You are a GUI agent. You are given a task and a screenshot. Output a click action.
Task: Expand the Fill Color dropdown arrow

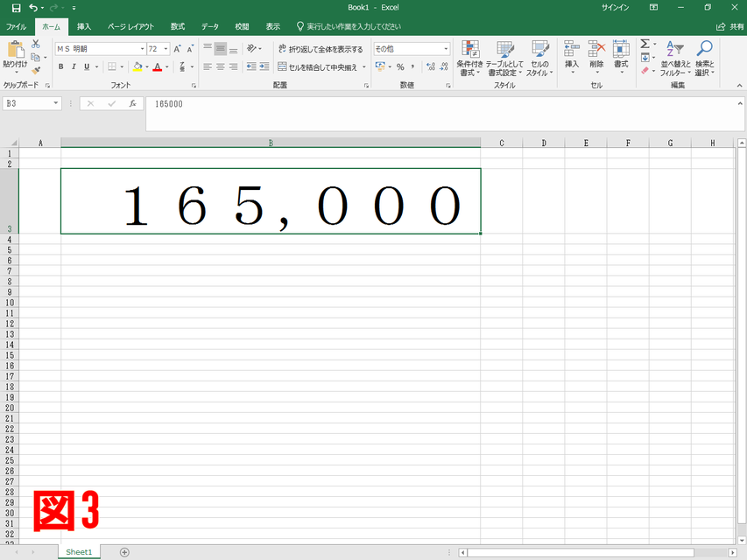147,67
